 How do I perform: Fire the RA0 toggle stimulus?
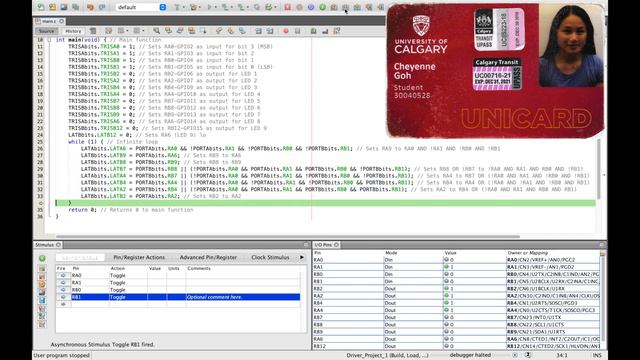click(x=63, y=276)
